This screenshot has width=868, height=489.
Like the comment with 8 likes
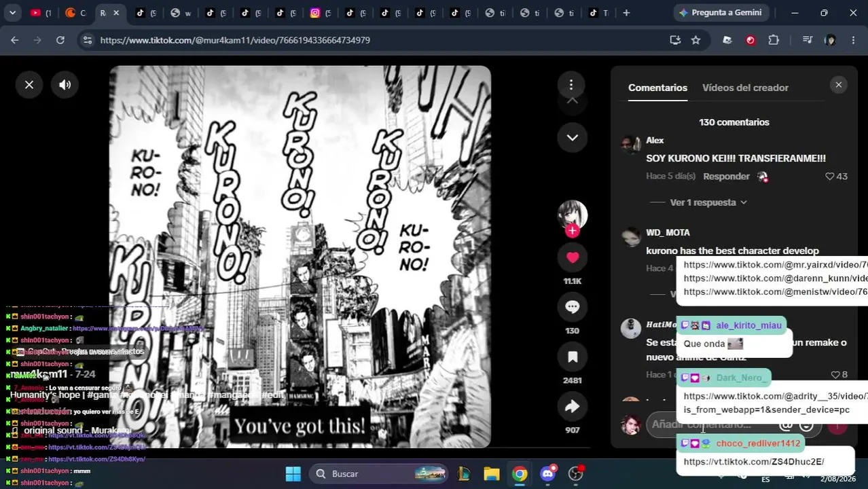pos(835,374)
